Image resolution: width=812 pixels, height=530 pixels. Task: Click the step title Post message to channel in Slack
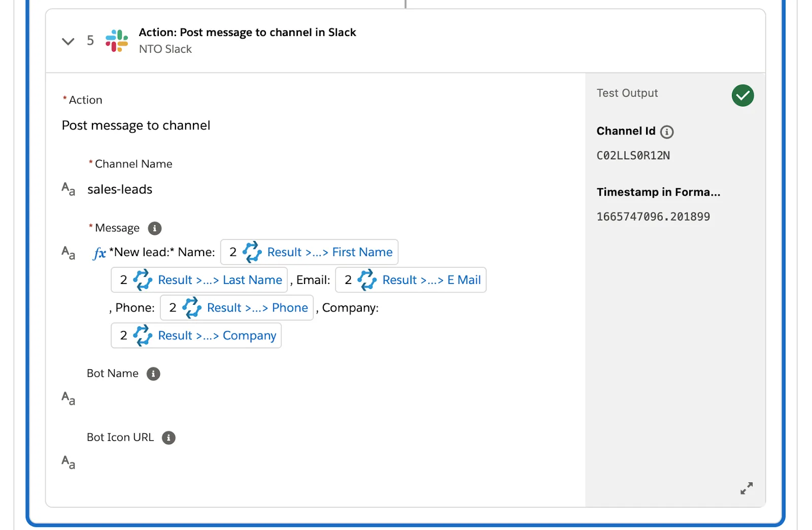[x=248, y=32]
